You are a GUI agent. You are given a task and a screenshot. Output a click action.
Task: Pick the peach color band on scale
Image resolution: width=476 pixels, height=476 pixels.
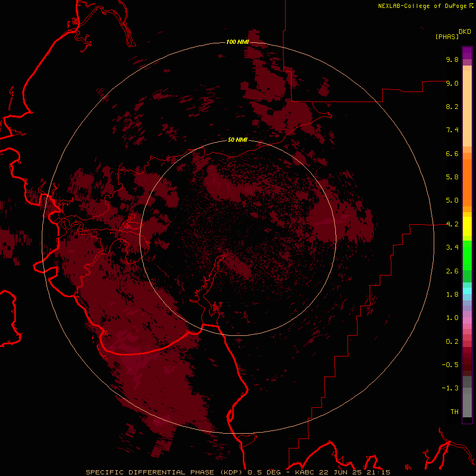tap(467, 108)
